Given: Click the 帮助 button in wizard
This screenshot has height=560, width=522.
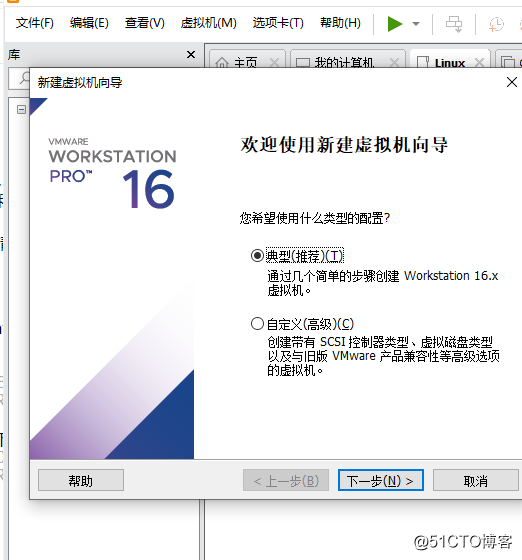Looking at the screenshot, I should point(81,480).
